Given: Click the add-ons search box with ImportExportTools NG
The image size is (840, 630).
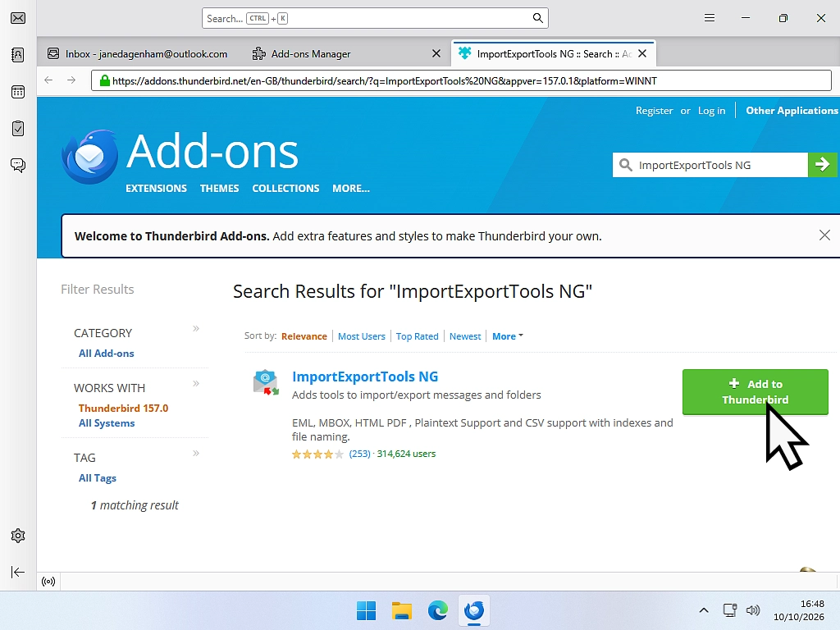Looking at the screenshot, I should pos(710,165).
